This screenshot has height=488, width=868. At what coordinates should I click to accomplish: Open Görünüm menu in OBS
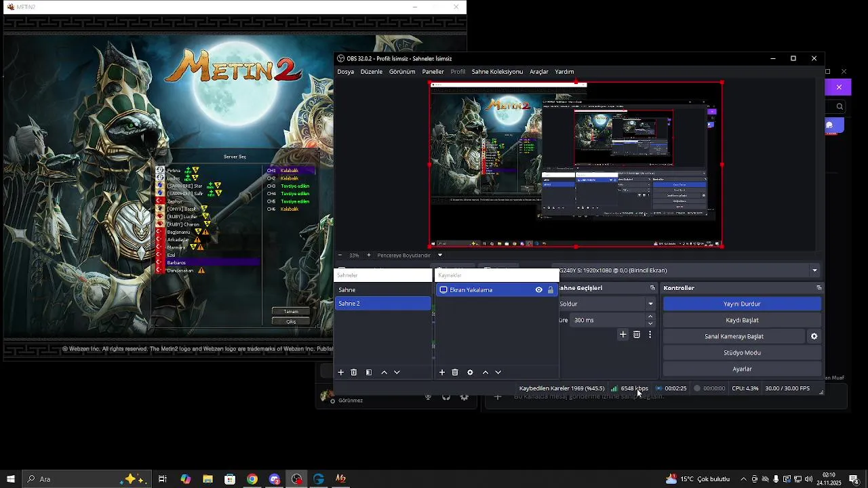[402, 72]
